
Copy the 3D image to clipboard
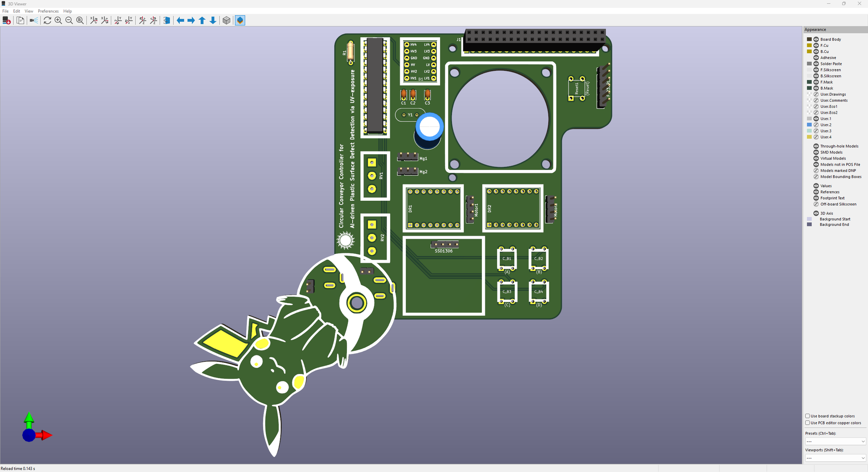[21, 21]
